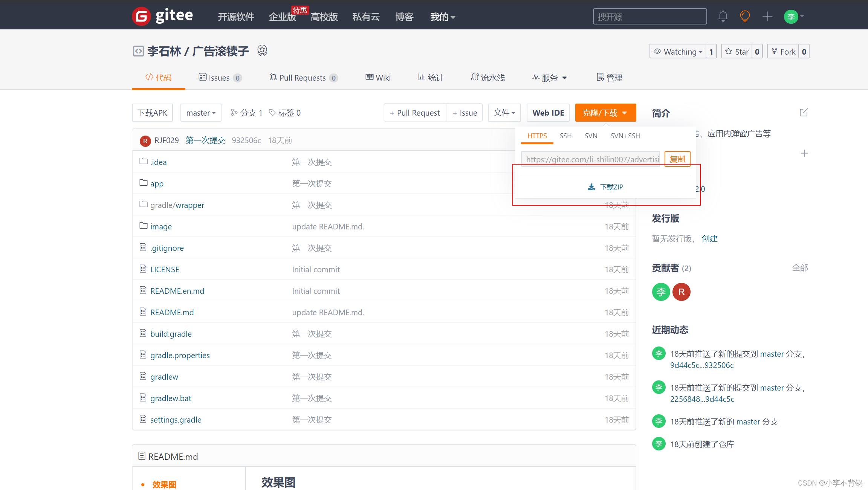Click the 932506c commit hash
Screen dimensions: 868x490
pos(246,140)
